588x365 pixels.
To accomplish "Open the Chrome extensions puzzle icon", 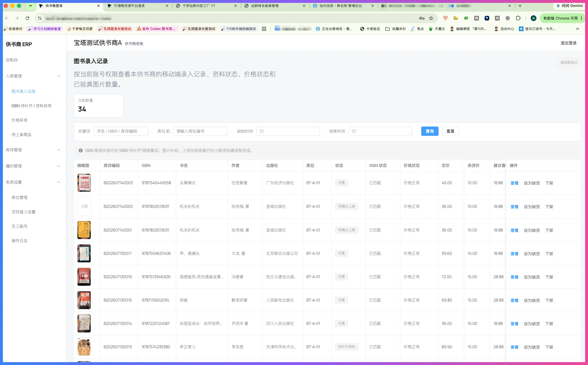I will click(x=518, y=18).
